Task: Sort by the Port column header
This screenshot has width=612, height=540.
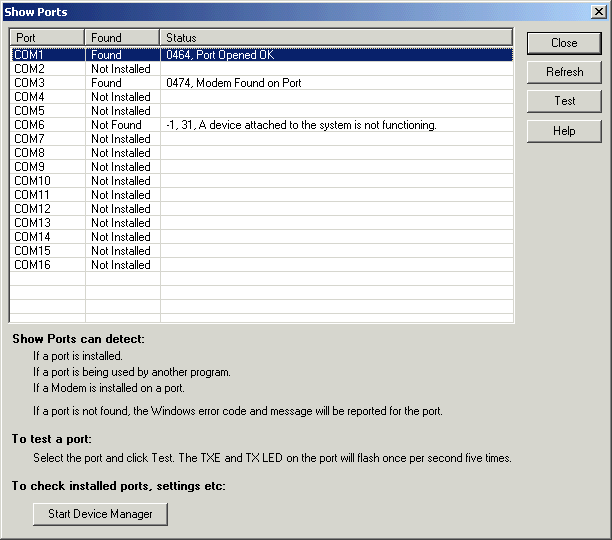Action: [47, 37]
